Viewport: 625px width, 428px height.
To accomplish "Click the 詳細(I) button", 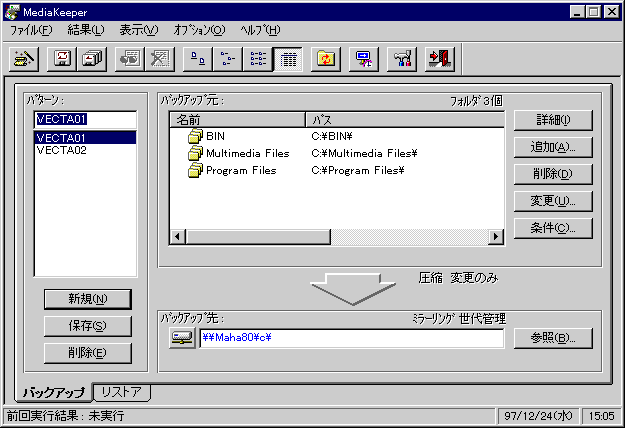I will tap(553, 120).
